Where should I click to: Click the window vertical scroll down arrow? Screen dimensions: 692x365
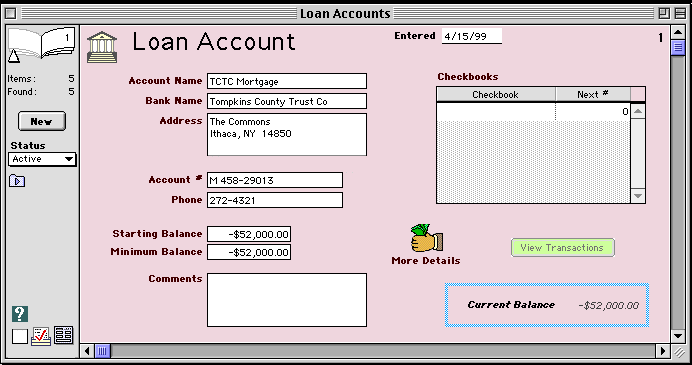[x=678, y=336]
